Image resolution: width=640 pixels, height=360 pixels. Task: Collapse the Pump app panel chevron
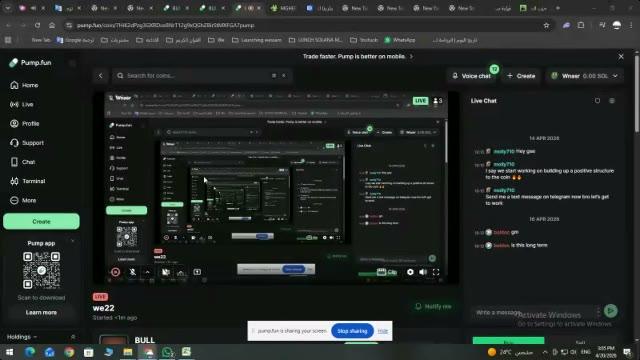[x=73, y=242]
